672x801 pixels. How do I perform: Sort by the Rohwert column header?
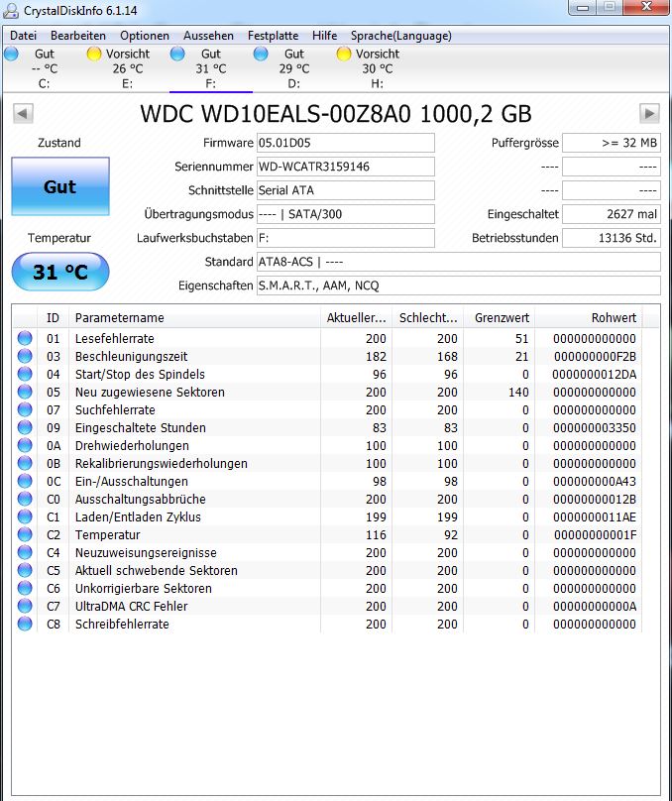click(589, 318)
